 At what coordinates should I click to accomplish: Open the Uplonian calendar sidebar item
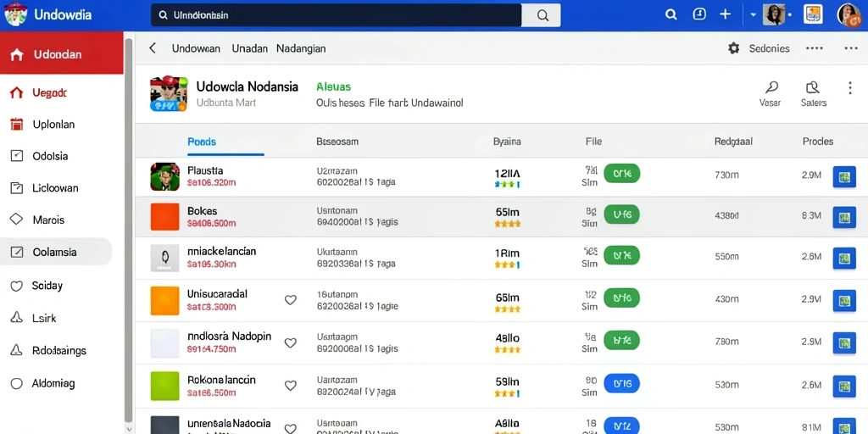pyautogui.click(x=55, y=124)
